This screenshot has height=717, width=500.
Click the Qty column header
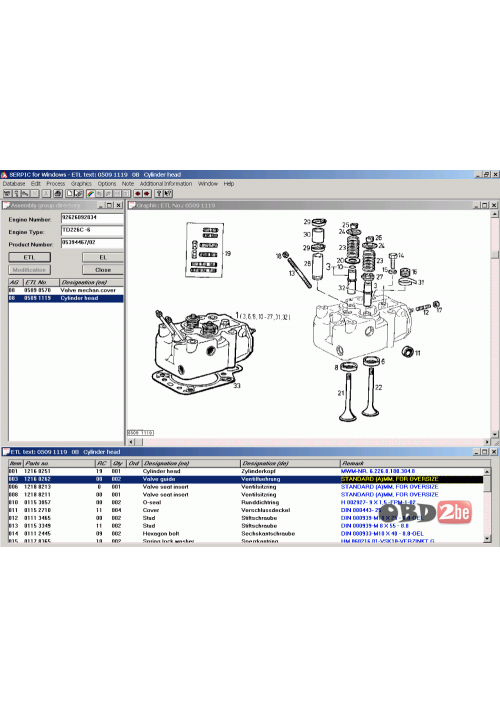(x=118, y=463)
